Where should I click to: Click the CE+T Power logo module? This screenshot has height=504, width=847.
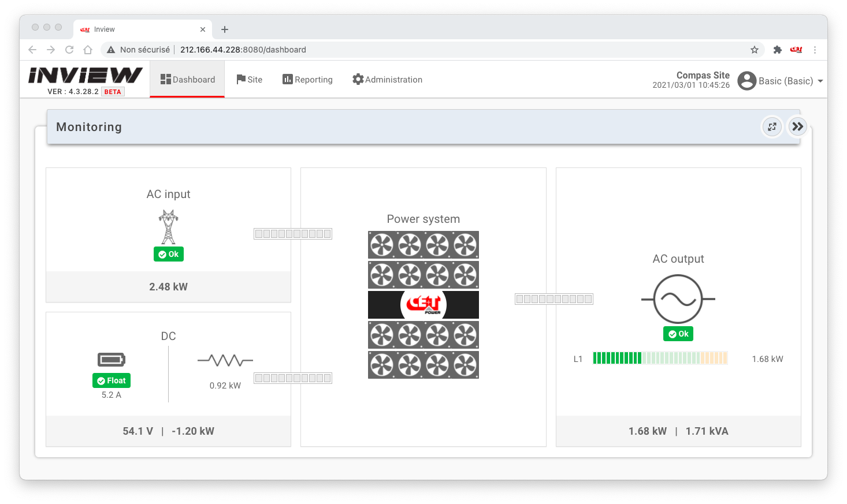[x=423, y=305]
